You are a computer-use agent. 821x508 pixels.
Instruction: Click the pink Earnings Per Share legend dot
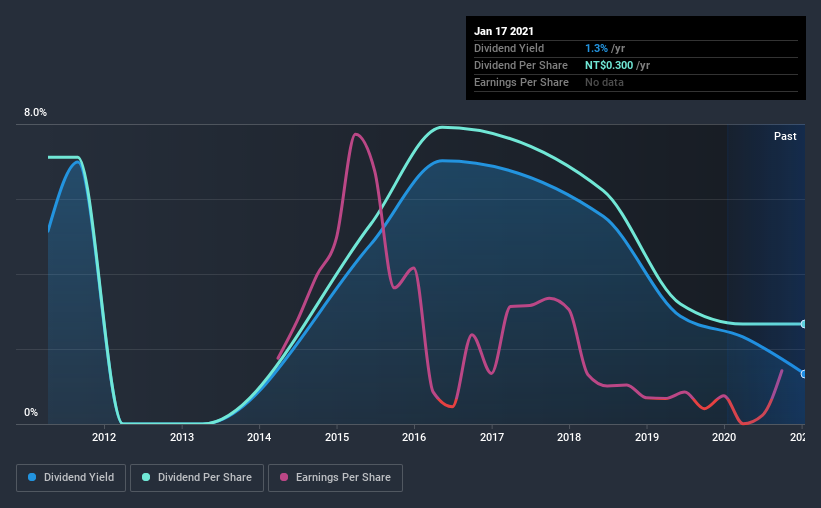coord(284,477)
